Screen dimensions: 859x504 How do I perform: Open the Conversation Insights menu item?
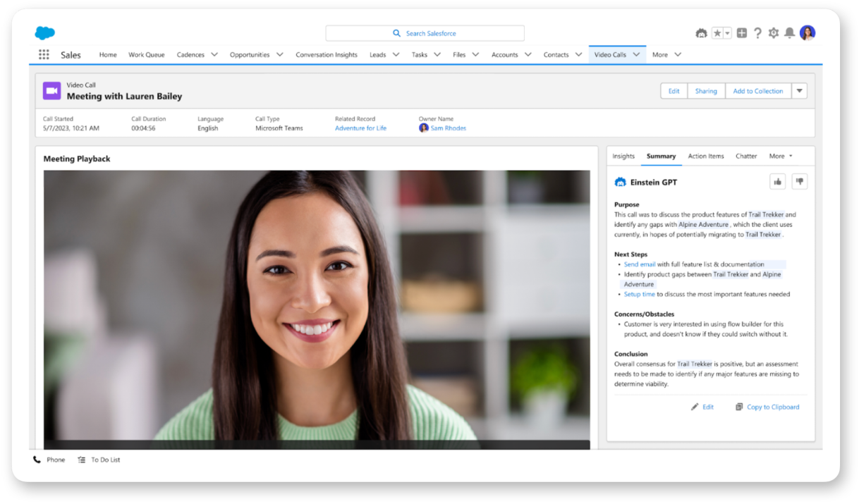(327, 54)
